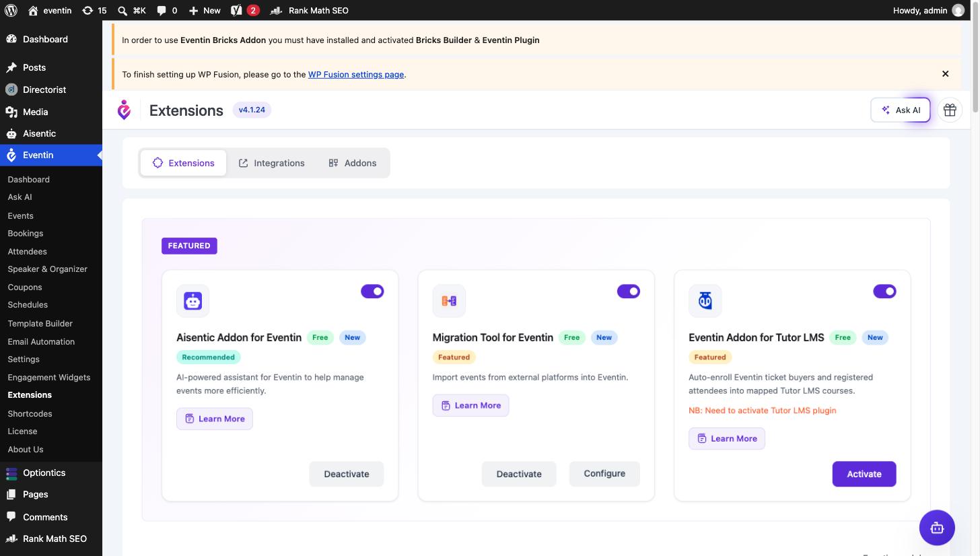Screen dimensions: 980x556
Task: Switch to the Integrations tab
Action: (x=271, y=163)
